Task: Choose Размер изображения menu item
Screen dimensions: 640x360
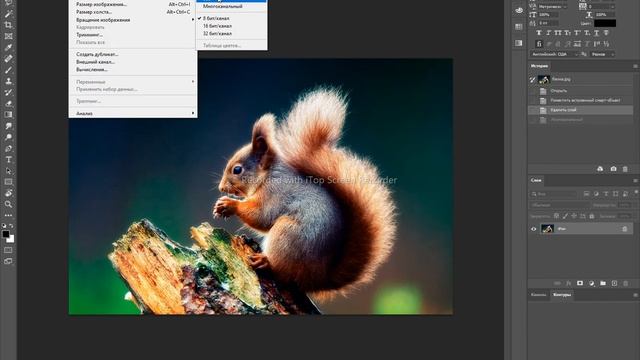Action: 133,4
